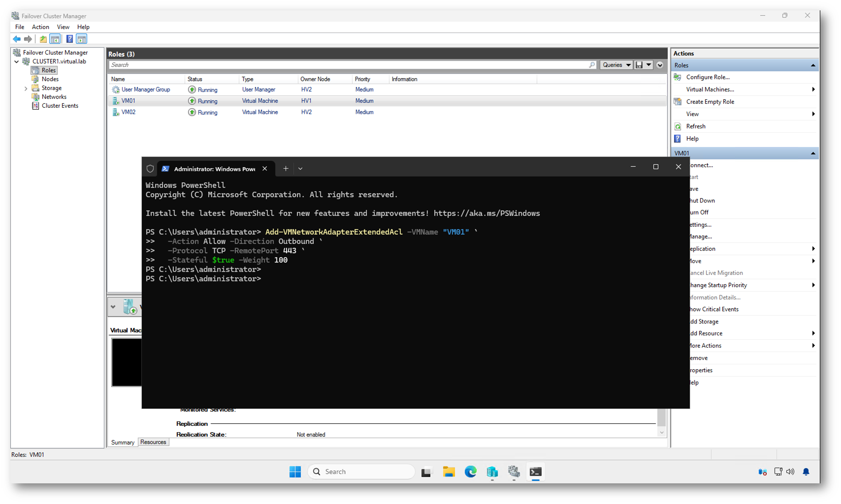Click Create Empty Role action

[x=710, y=102]
